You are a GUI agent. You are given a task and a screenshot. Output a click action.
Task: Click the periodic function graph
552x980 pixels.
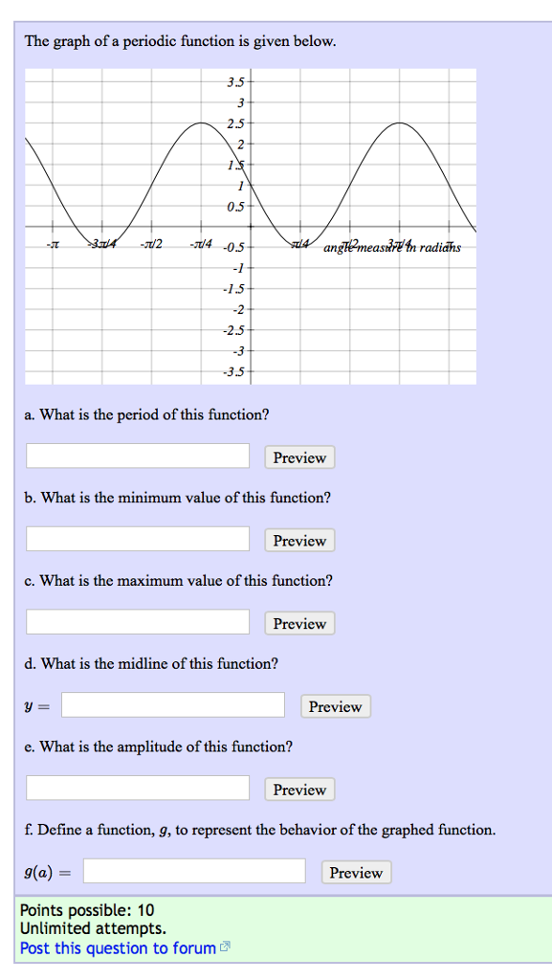249,225
